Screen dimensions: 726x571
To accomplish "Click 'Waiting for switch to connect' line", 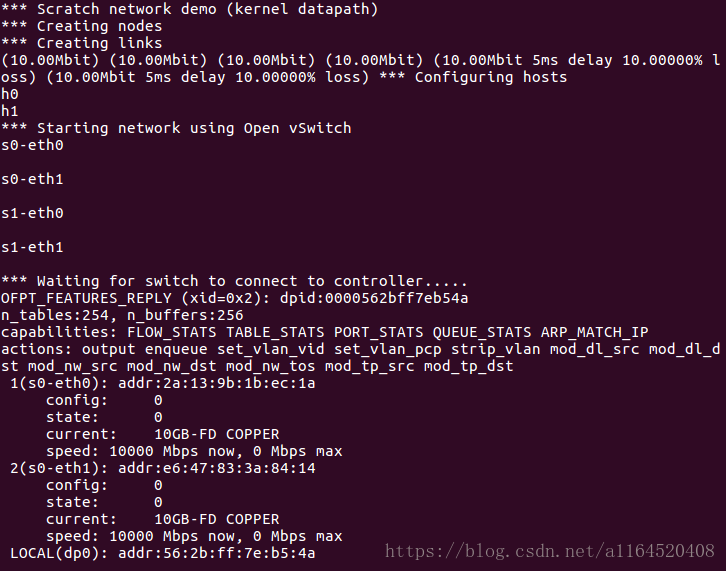I will point(234,281).
